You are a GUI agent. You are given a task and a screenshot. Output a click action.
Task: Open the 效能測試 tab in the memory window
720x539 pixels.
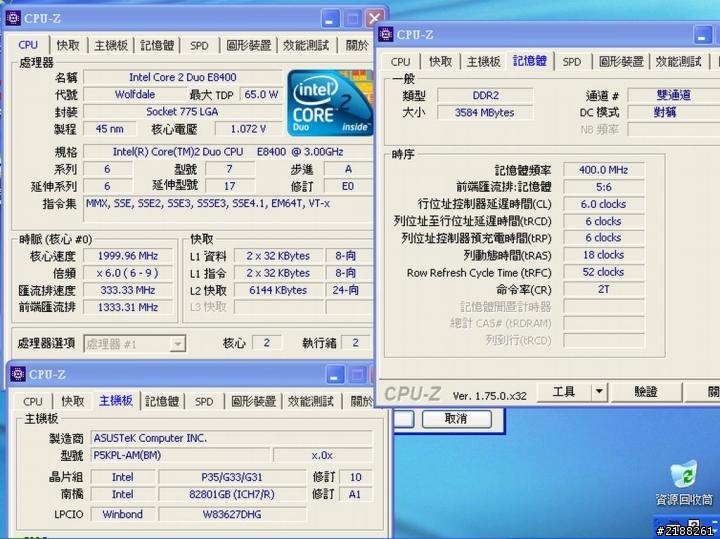coord(678,62)
